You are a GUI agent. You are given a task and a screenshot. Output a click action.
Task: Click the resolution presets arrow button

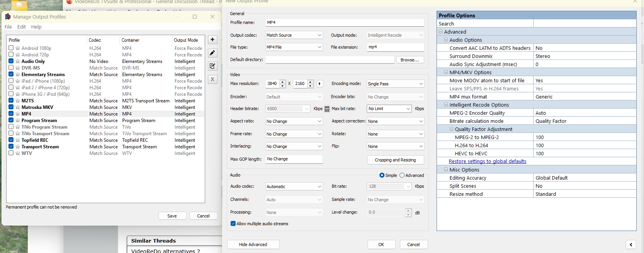pos(320,84)
